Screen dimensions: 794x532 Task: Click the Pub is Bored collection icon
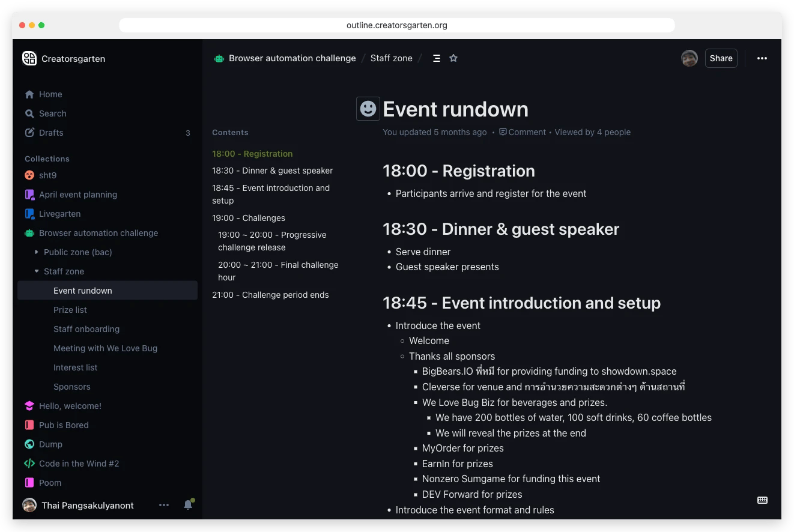coord(29,425)
